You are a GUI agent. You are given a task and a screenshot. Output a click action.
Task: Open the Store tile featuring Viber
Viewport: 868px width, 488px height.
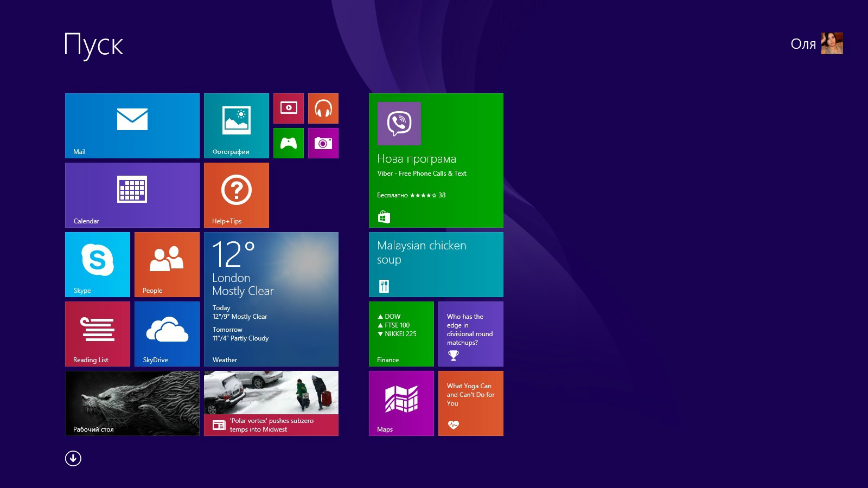coord(436,160)
